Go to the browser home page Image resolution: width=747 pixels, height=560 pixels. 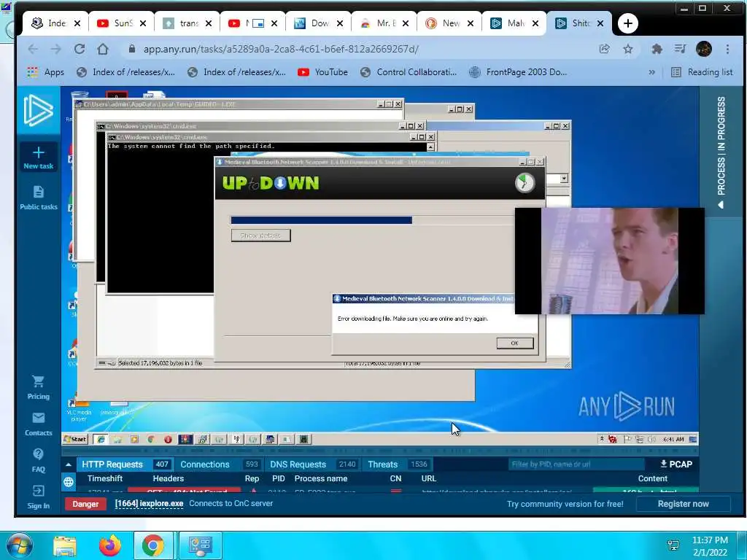[102, 49]
